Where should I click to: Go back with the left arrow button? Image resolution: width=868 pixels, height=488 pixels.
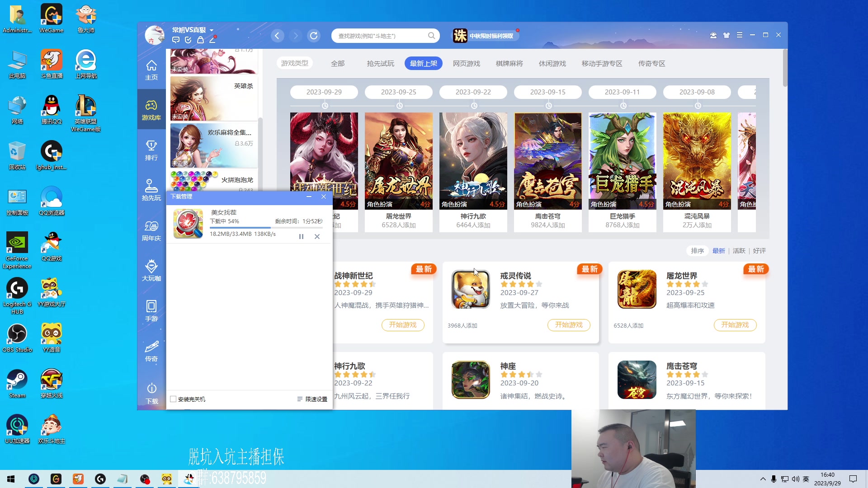pyautogui.click(x=278, y=36)
